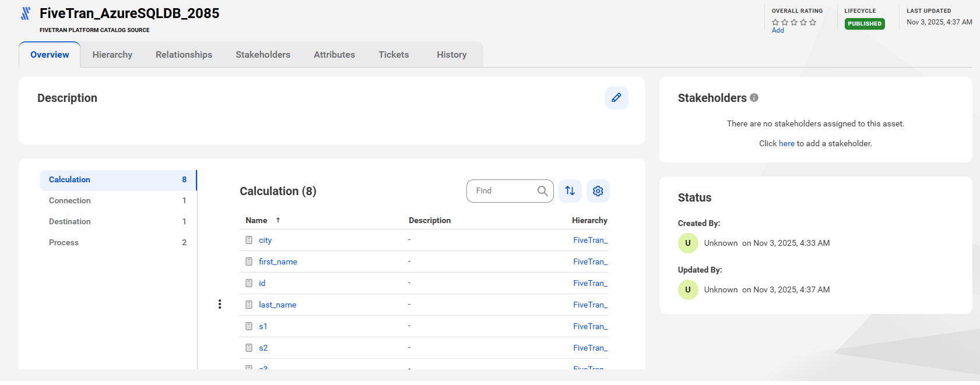Select the Process category in sidebar

[118, 242]
